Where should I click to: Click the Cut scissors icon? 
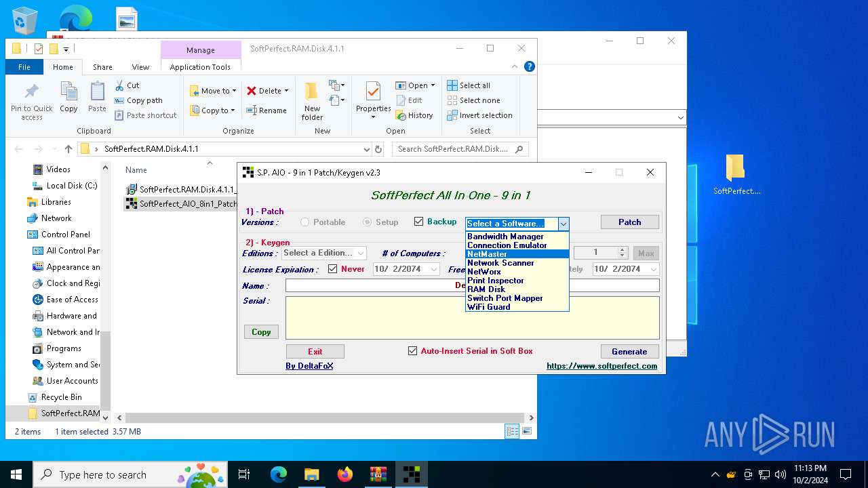[x=118, y=85]
